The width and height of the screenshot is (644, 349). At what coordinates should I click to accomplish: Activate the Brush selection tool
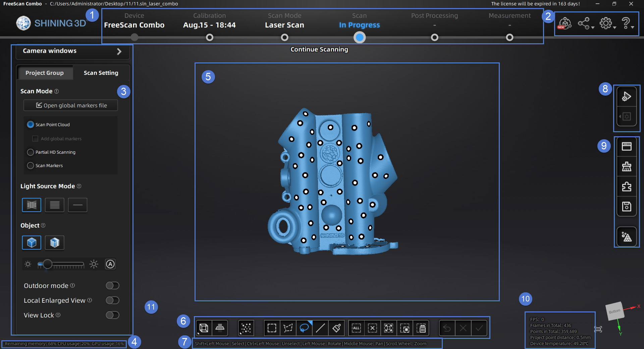(x=336, y=328)
